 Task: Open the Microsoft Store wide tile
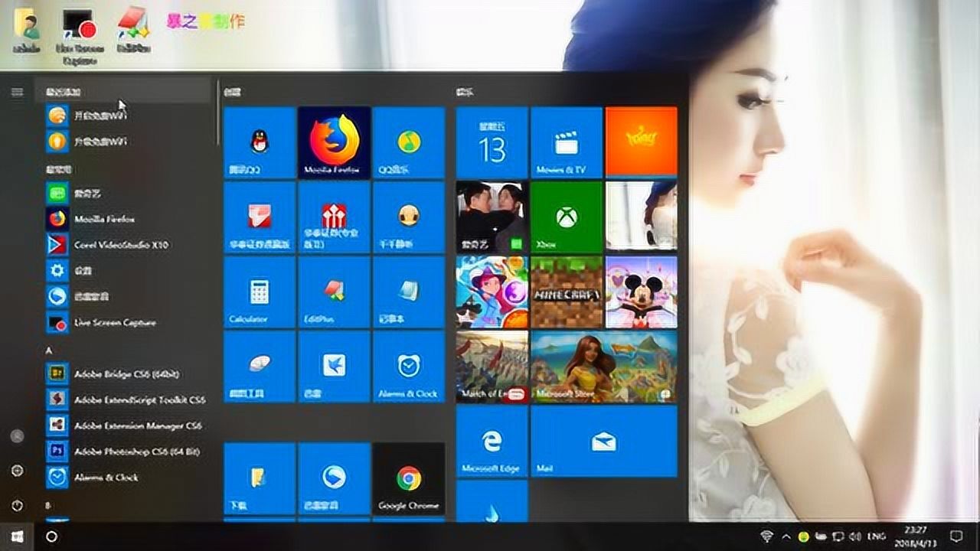(x=604, y=367)
